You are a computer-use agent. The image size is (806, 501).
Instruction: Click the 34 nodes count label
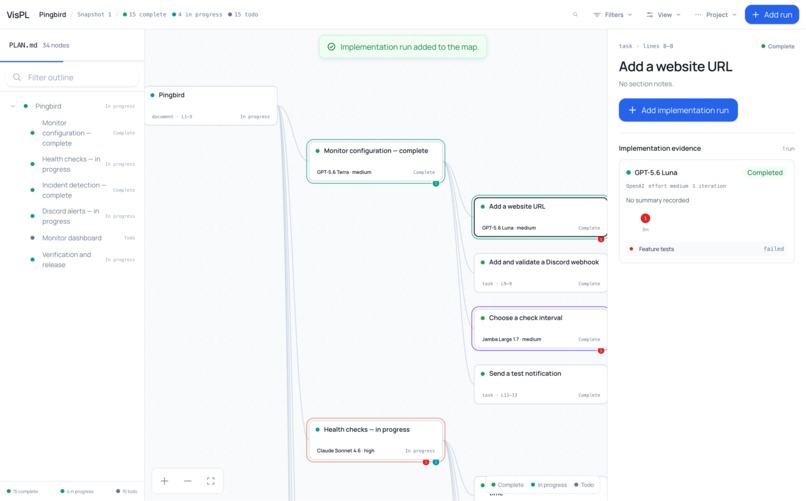coord(56,45)
